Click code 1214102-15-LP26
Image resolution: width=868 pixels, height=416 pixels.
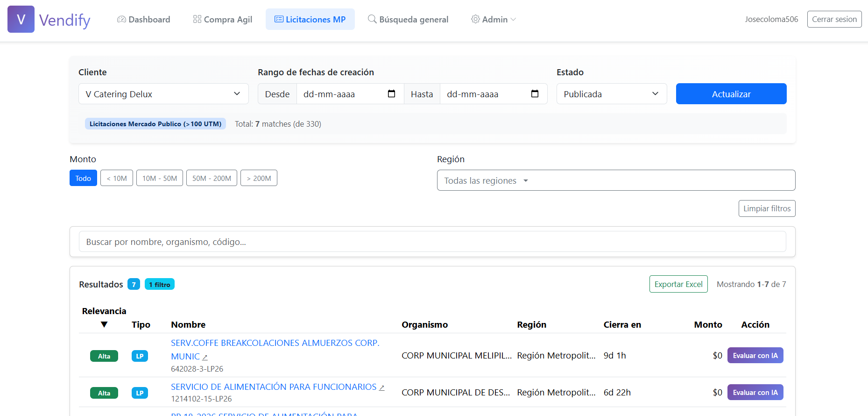coord(201,399)
